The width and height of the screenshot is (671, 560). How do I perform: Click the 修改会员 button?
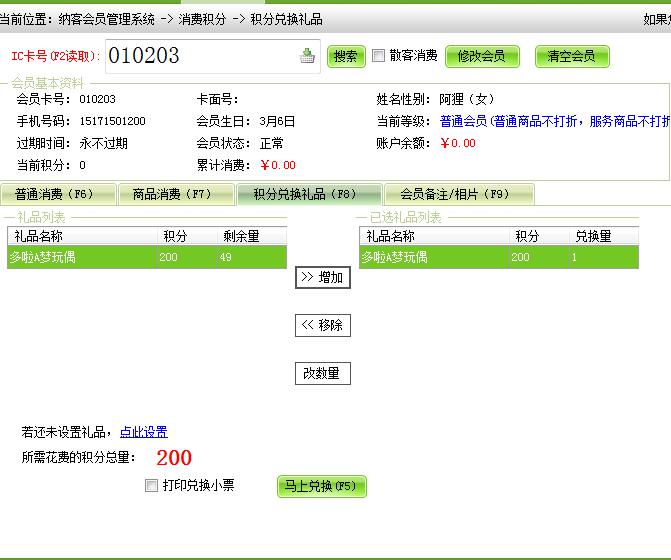point(482,56)
